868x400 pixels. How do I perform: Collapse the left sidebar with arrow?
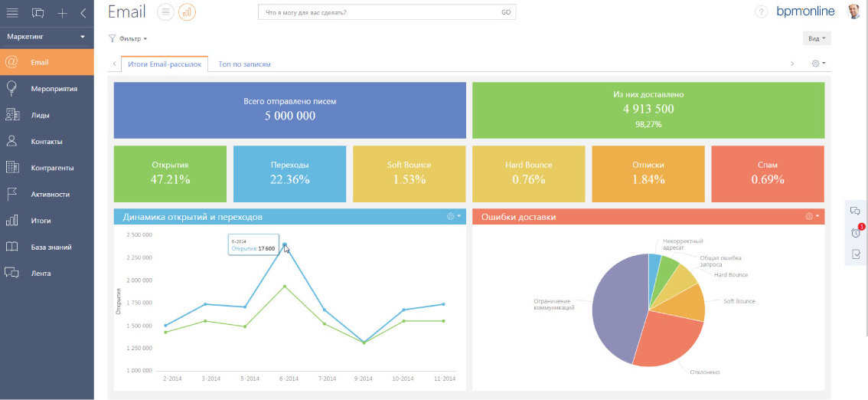pos(83,12)
